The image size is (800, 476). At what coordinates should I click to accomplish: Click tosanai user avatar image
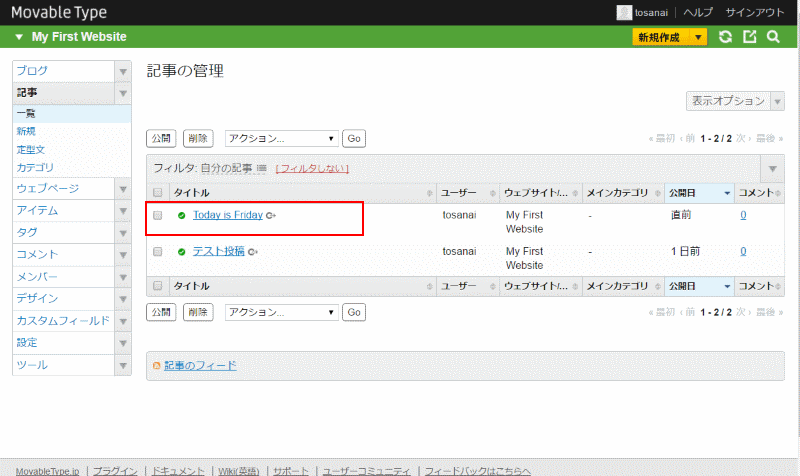[624, 12]
